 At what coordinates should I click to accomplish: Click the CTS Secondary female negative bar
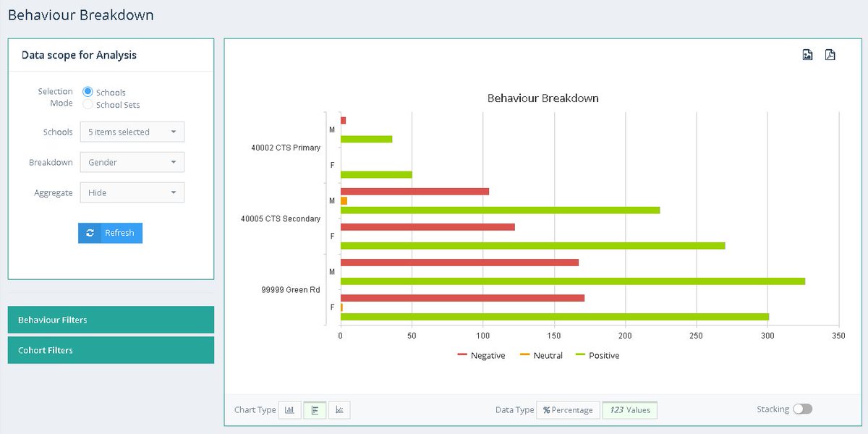tap(427, 227)
